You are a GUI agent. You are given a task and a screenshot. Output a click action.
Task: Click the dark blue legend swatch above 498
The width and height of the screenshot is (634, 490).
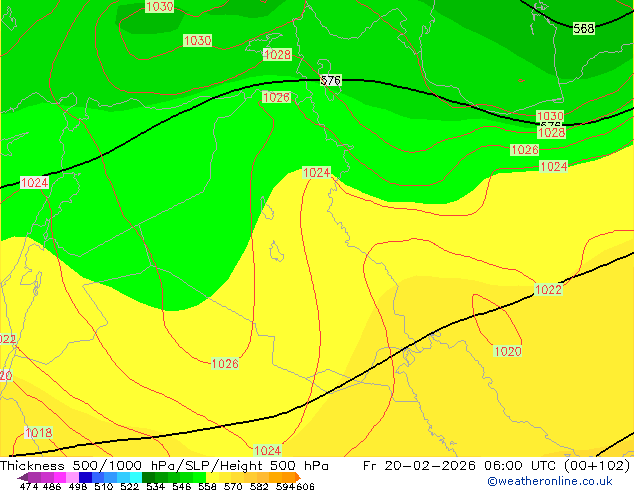click(x=85, y=477)
